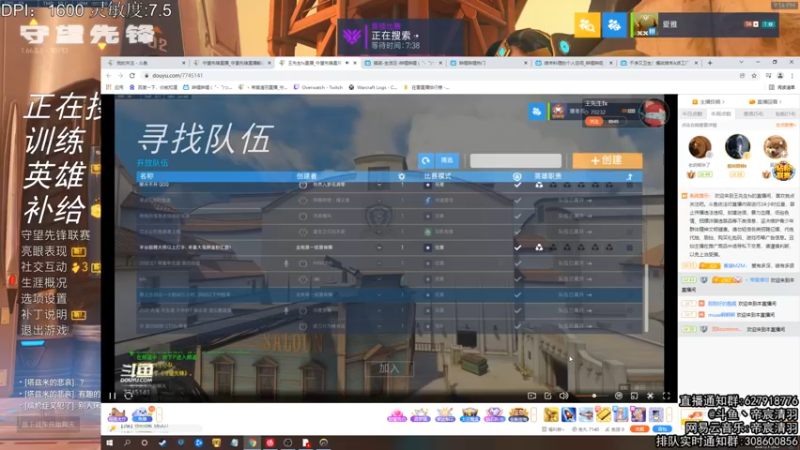Choose 退出游戏 in Overwatch menu
The width and height of the screenshot is (800, 450).
44,330
